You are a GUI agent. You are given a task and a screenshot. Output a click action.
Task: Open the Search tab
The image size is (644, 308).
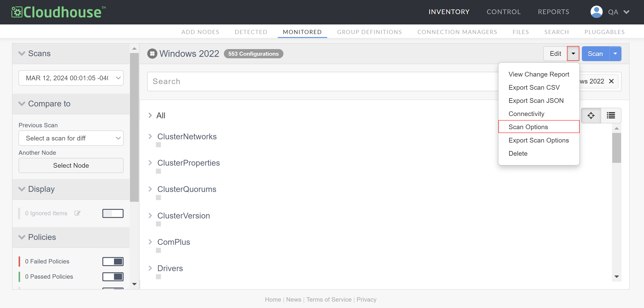click(x=556, y=32)
